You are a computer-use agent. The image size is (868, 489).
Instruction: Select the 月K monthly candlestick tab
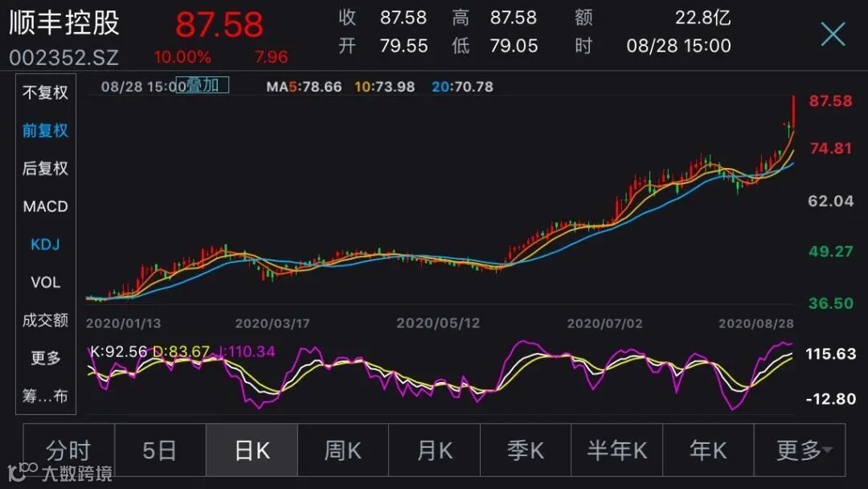tap(435, 450)
